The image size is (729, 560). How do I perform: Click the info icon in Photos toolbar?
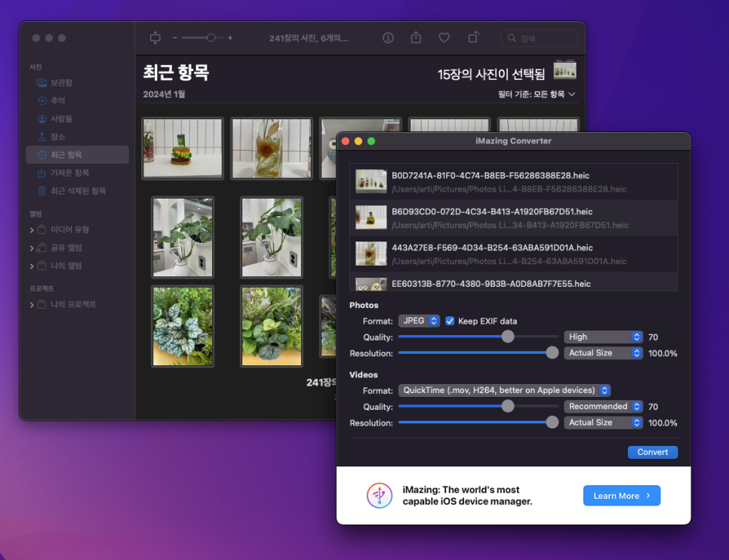(x=388, y=38)
